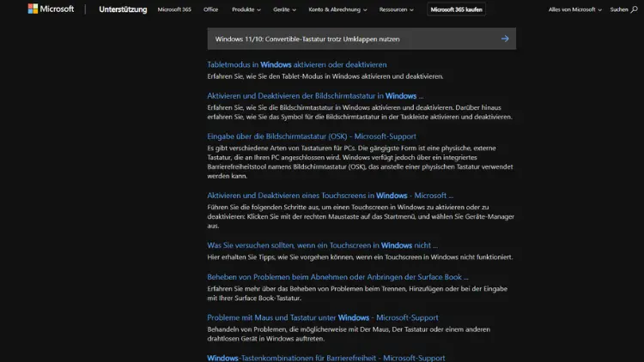Open Aktivieren und Deaktivieren eines Touchscreens link
644x362 pixels.
(x=330, y=196)
